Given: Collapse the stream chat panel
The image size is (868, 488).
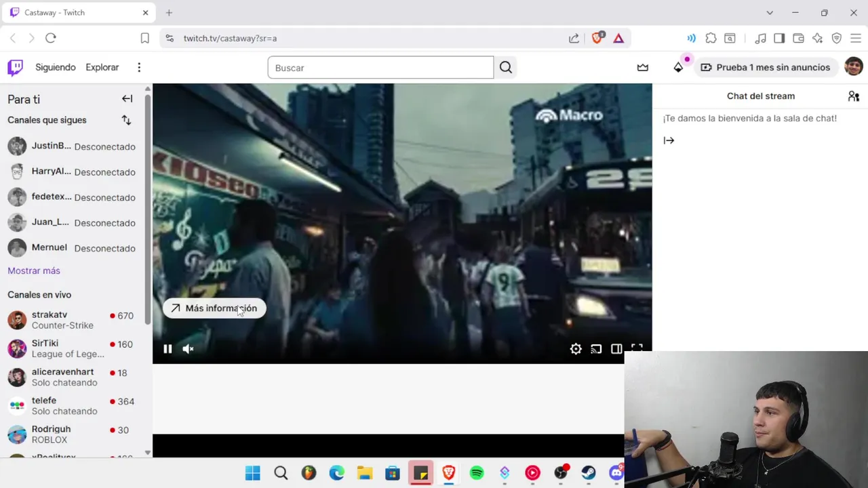Looking at the screenshot, I should [x=669, y=140].
